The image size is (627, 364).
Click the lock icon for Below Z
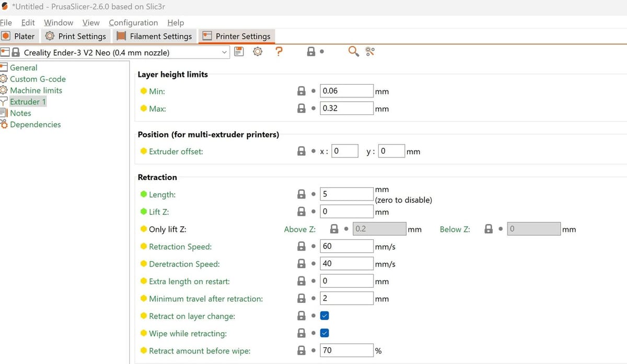pos(489,229)
